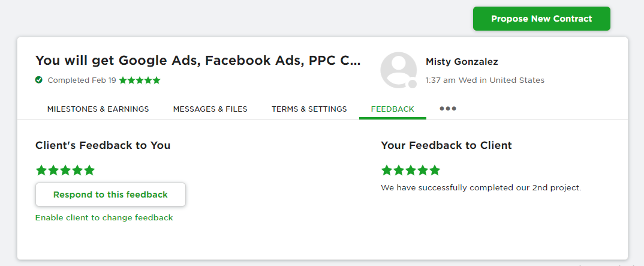
Task: Go to the Terms & Settings tab
Action: click(x=309, y=109)
